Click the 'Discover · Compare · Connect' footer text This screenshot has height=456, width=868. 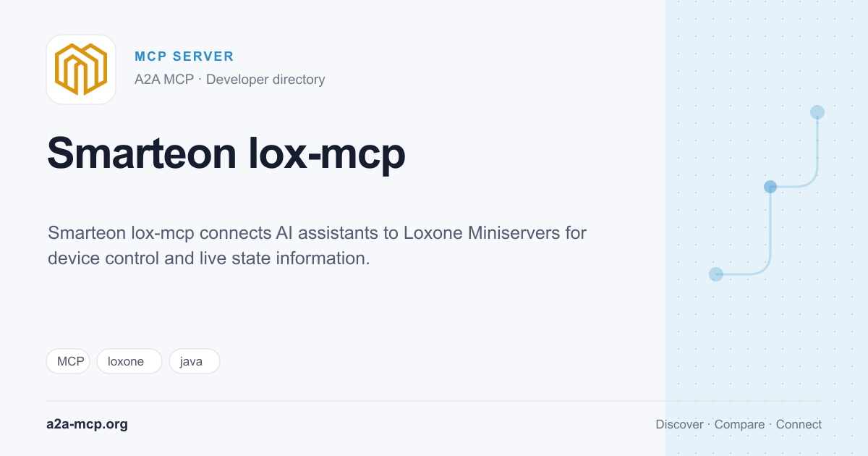(x=739, y=424)
